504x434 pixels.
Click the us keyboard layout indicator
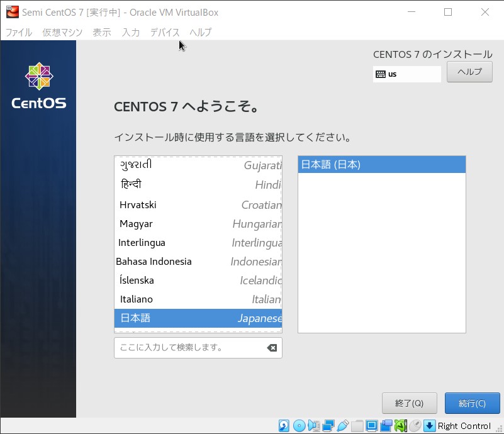coord(407,74)
